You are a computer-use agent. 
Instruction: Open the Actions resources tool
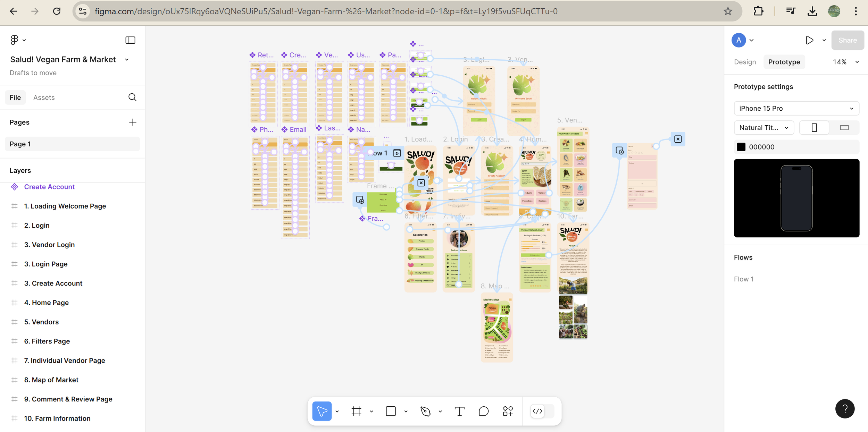(x=508, y=411)
